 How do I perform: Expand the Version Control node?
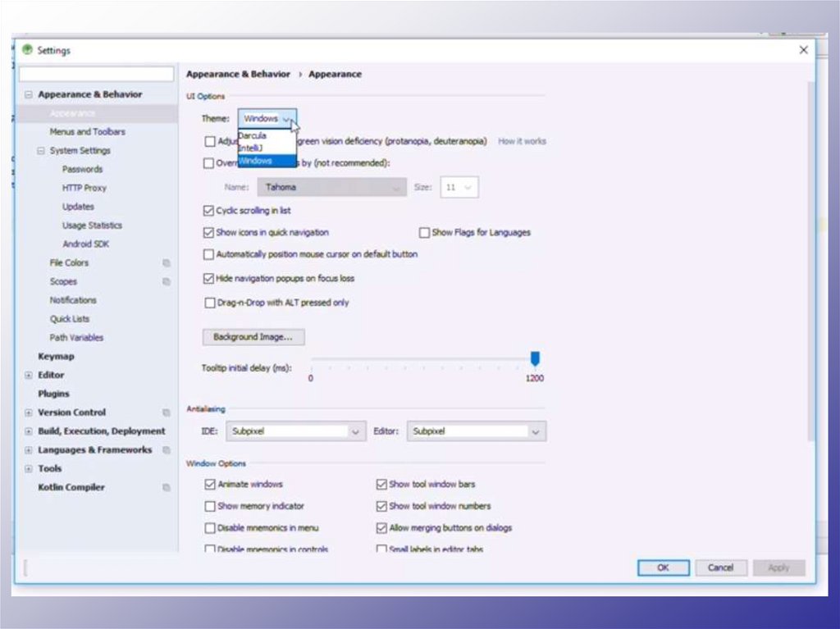pyautogui.click(x=29, y=412)
